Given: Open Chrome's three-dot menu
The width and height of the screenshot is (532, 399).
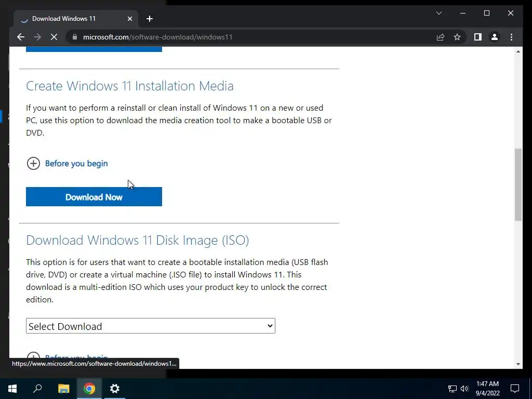Looking at the screenshot, I should coord(511,37).
